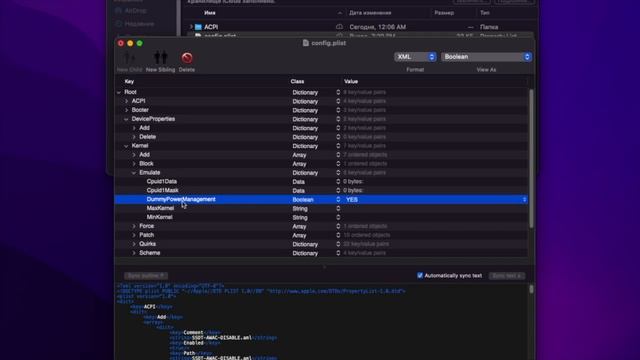Collapse the Emulate dictionary node
Screen dimensions: 640x360
point(134,173)
